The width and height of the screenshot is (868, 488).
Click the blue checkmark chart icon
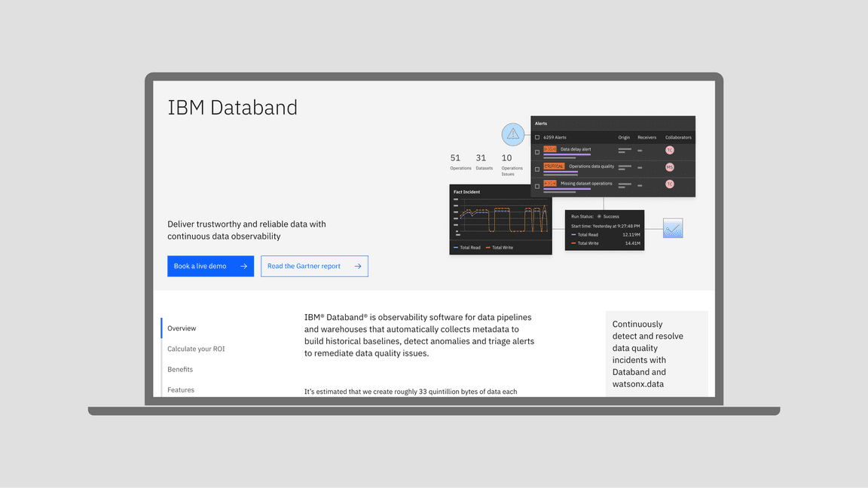673,228
